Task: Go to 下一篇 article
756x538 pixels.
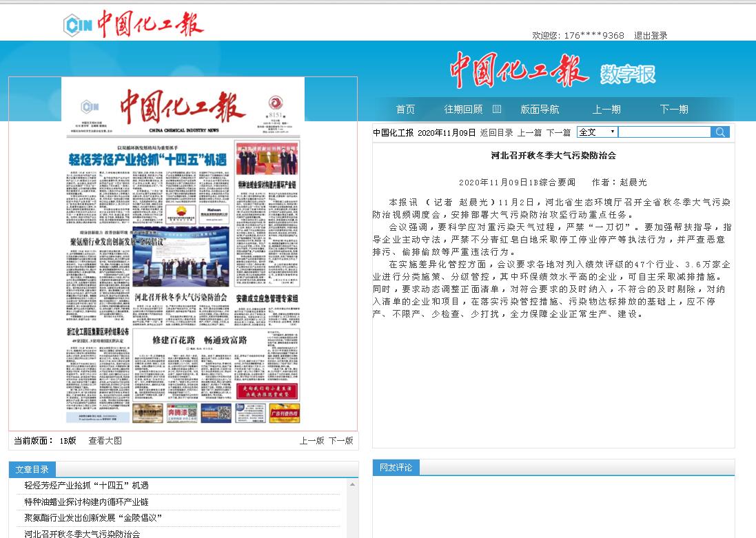Action: tap(558, 133)
